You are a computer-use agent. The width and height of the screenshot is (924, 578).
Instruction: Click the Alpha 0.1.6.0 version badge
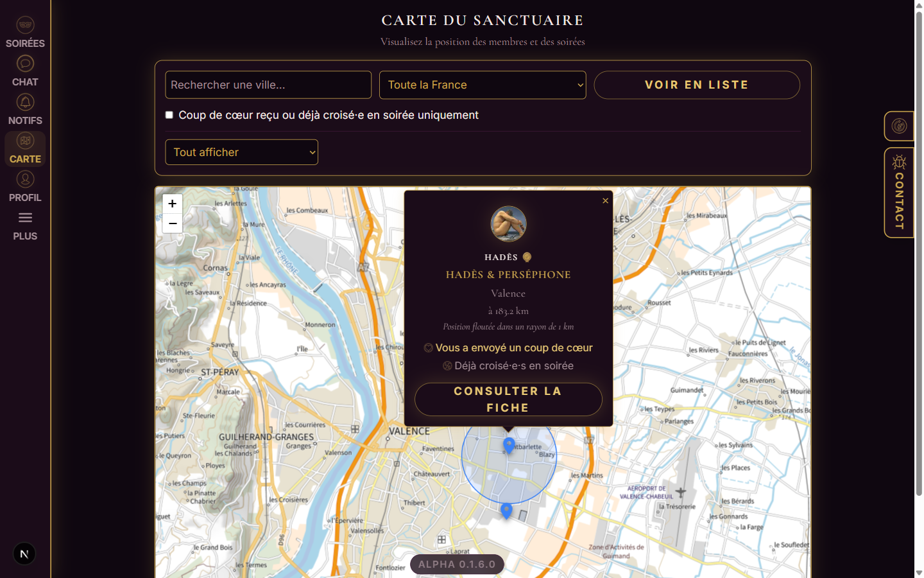[x=457, y=565]
